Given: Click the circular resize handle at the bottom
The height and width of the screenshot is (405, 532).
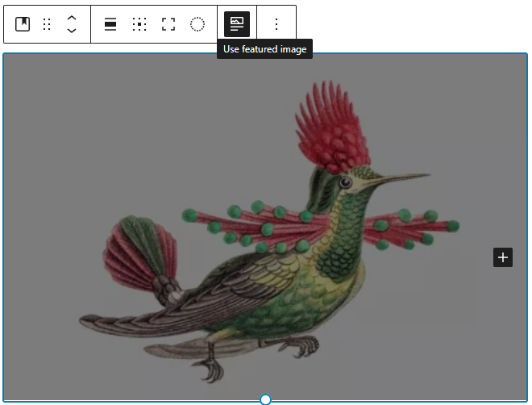Looking at the screenshot, I should click(x=265, y=399).
